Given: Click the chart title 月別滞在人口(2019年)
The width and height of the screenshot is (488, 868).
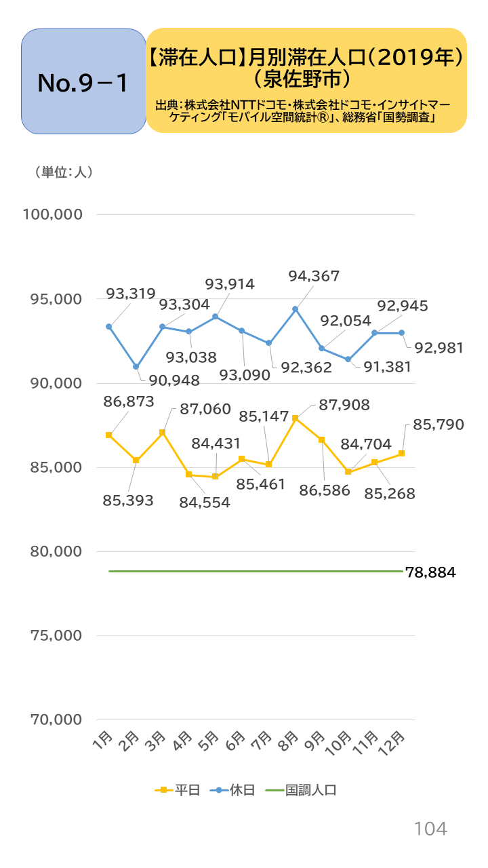Looking at the screenshot, I should [x=306, y=59].
